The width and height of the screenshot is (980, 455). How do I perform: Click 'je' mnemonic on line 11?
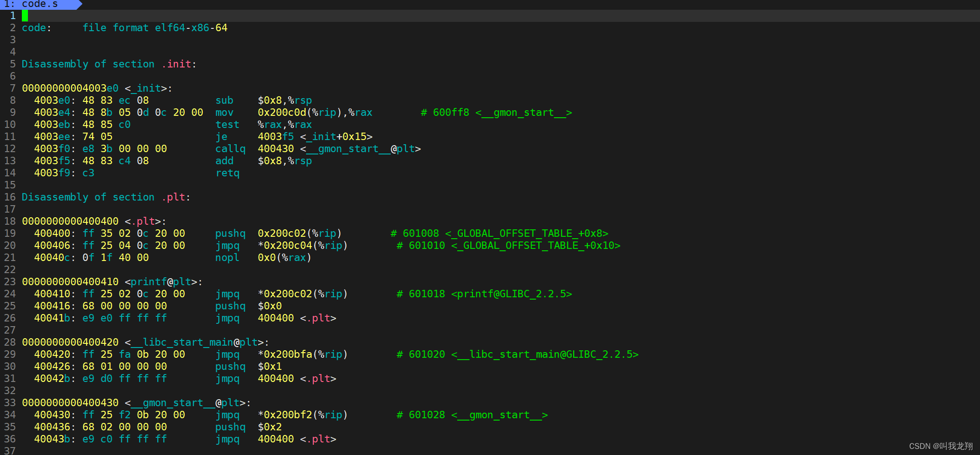click(x=221, y=137)
